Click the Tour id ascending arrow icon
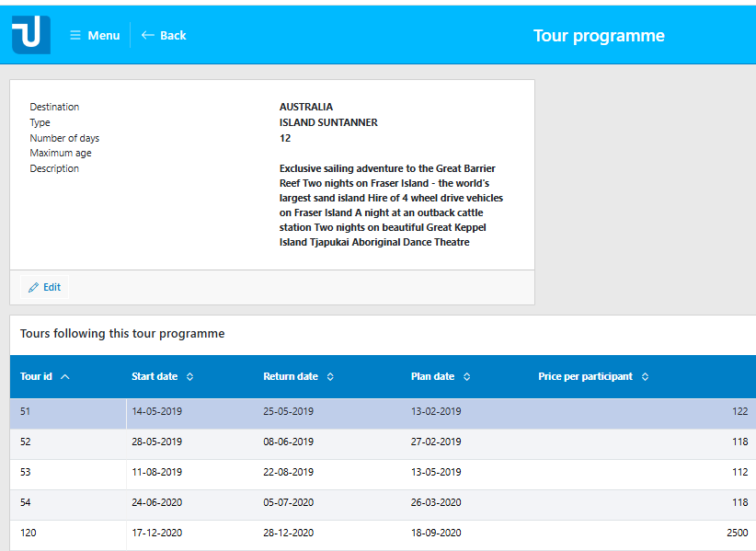This screenshot has width=756, height=551. pyautogui.click(x=64, y=376)
